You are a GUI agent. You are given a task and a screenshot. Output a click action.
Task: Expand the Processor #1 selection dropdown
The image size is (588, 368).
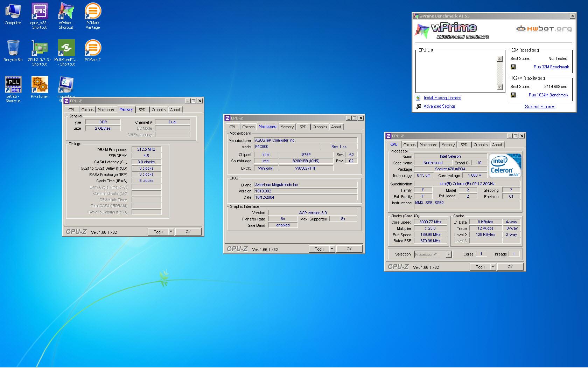click(449, 254)
